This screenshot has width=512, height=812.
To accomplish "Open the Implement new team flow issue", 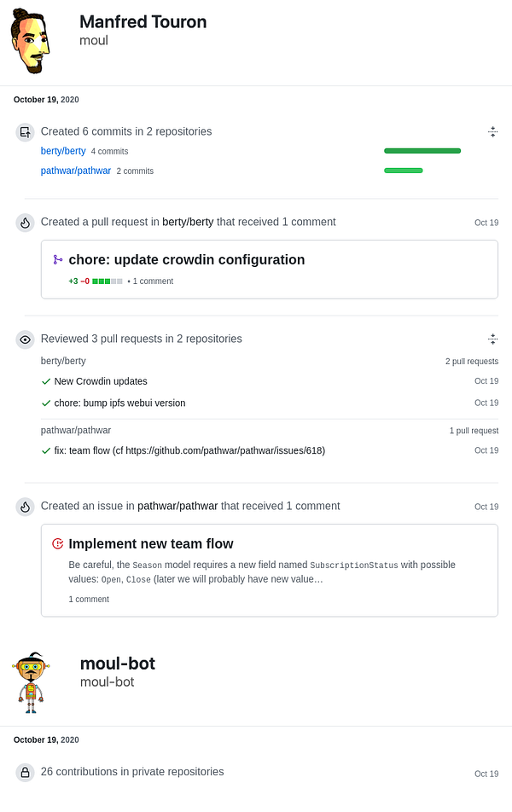I will pos(151,544).
